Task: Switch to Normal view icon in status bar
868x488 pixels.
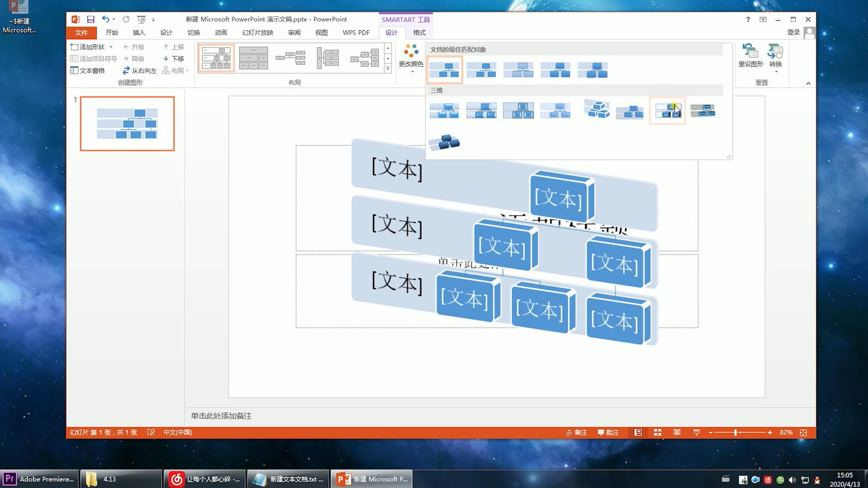Action: point(638,432)
